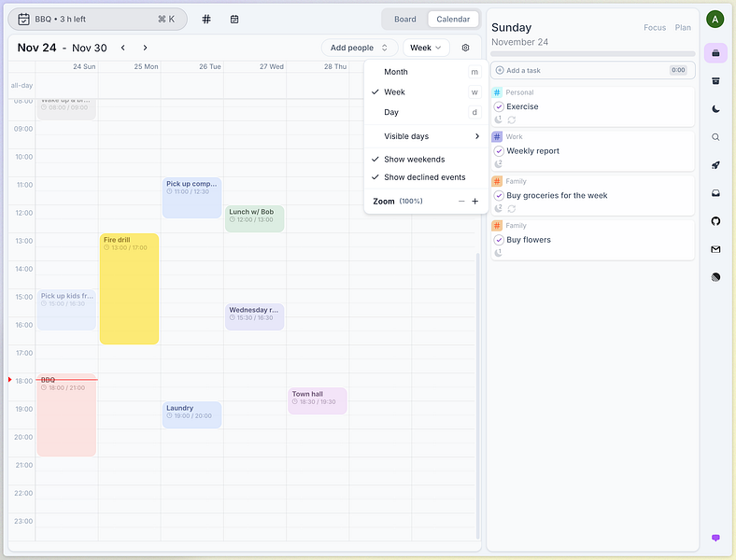Open the chat support bubble icon
The width and height of the screenshot is (736, 560).
715,538
